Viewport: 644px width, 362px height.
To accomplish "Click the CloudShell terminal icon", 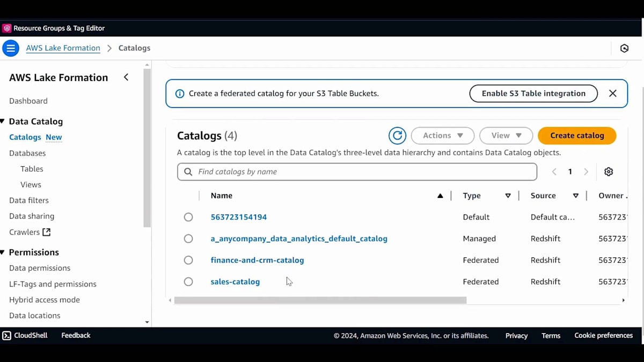I will [6, 336].
